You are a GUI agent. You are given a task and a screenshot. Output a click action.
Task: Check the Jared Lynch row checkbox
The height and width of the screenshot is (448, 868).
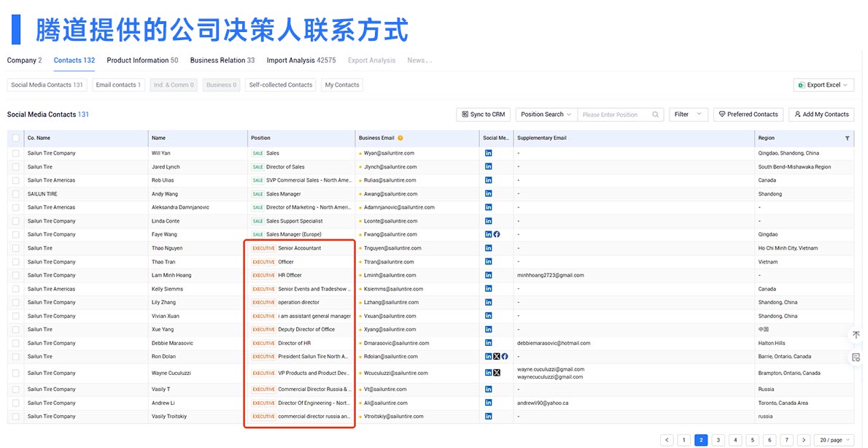[x=15, y=166]
